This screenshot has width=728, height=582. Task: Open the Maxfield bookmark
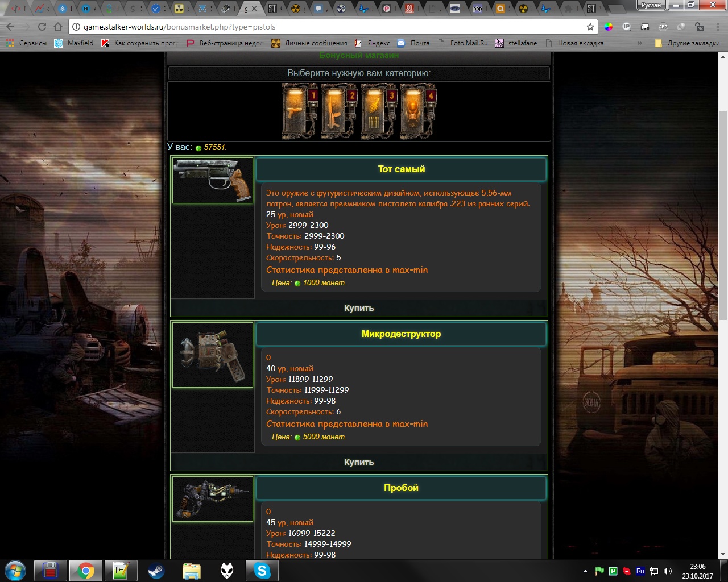click(74, 43)
